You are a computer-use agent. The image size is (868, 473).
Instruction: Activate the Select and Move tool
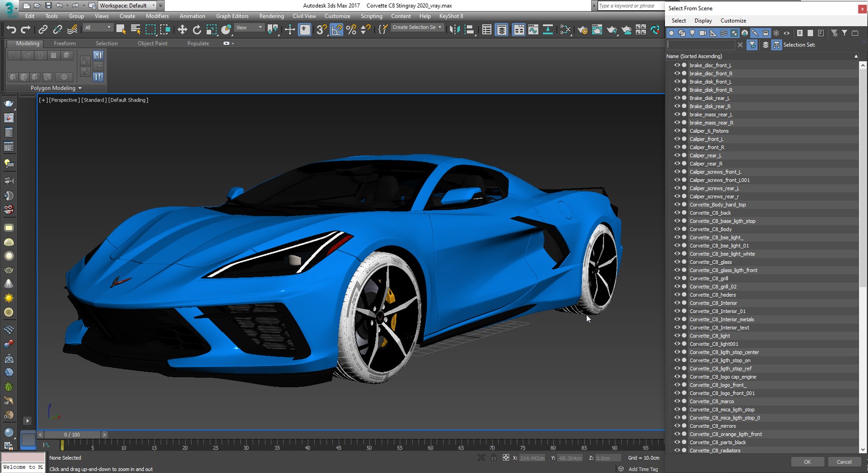[182, 30]
